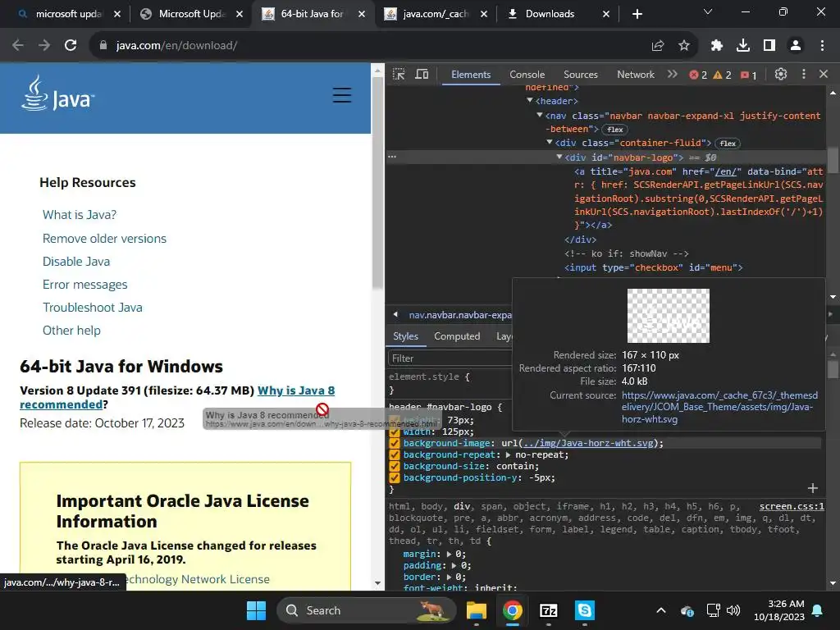Image resolution: width=840 pixels, height=630 pixels.
Task: Open the Chrome three-dot main menu
Action: pyautogui.click(x=822, y=46)
